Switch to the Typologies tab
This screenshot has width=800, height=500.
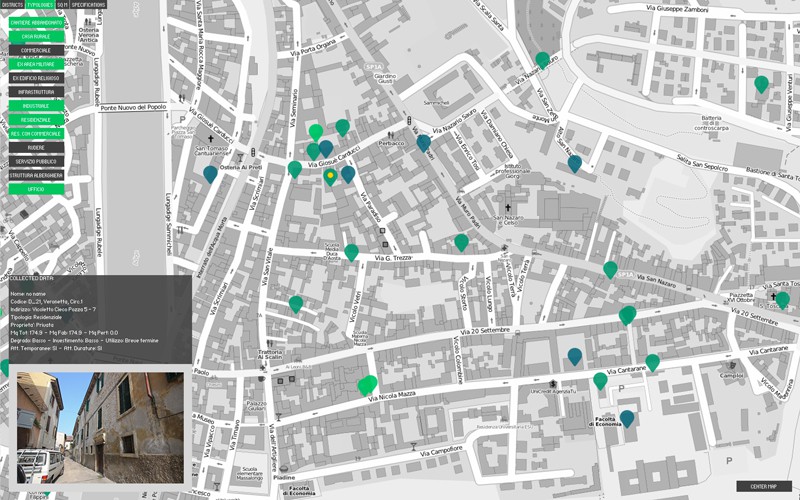(40, 5)
